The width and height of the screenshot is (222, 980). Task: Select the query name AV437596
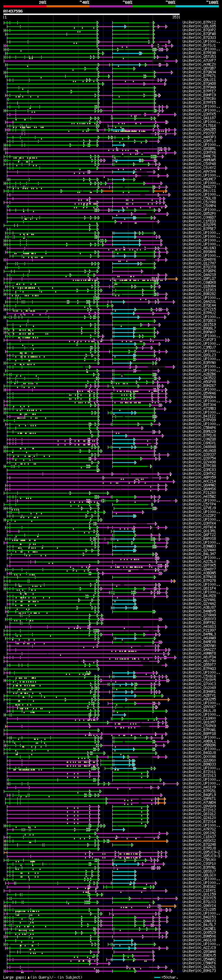(x=13, y=11)
